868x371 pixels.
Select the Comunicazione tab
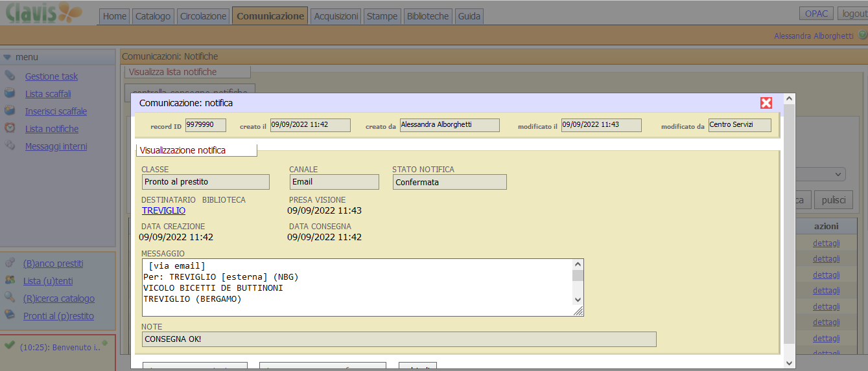tap(270, 16)
